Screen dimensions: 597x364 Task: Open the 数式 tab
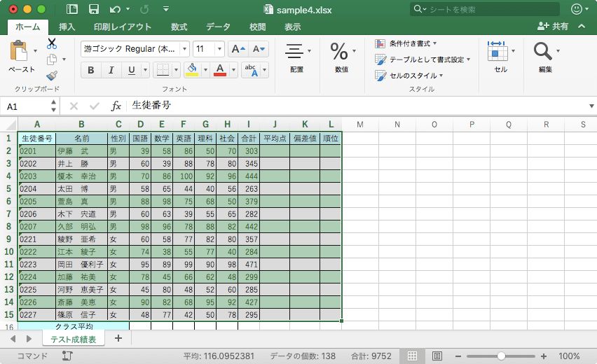[x=179, y=27]
